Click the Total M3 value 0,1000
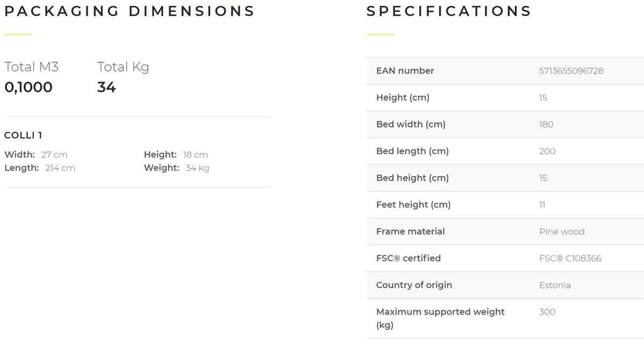644x342 pixels. pos(28,87)
